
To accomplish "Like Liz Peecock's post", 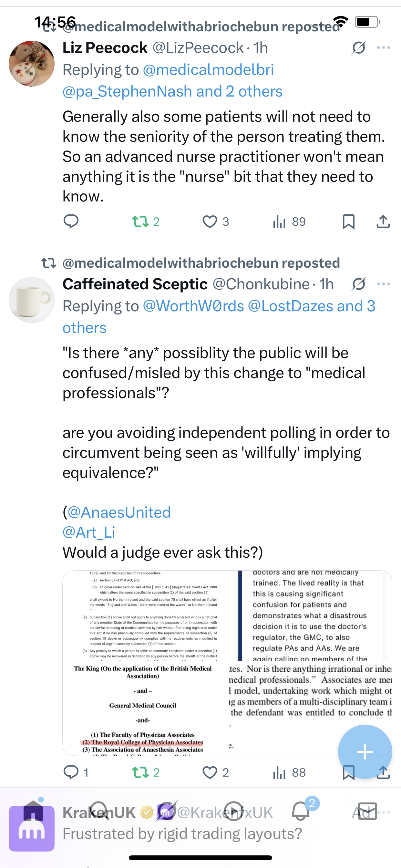I will coord(210,222).
